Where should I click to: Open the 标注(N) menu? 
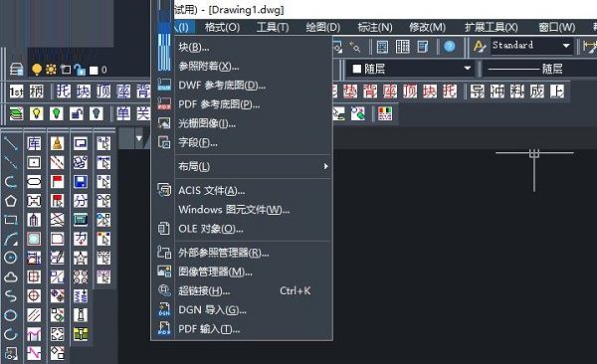375,28
